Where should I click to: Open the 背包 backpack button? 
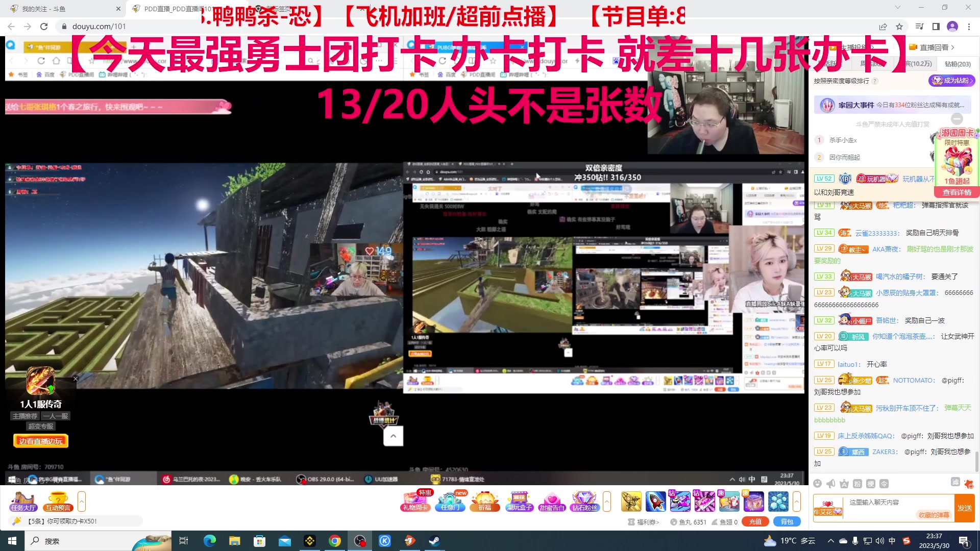[787, 521]
